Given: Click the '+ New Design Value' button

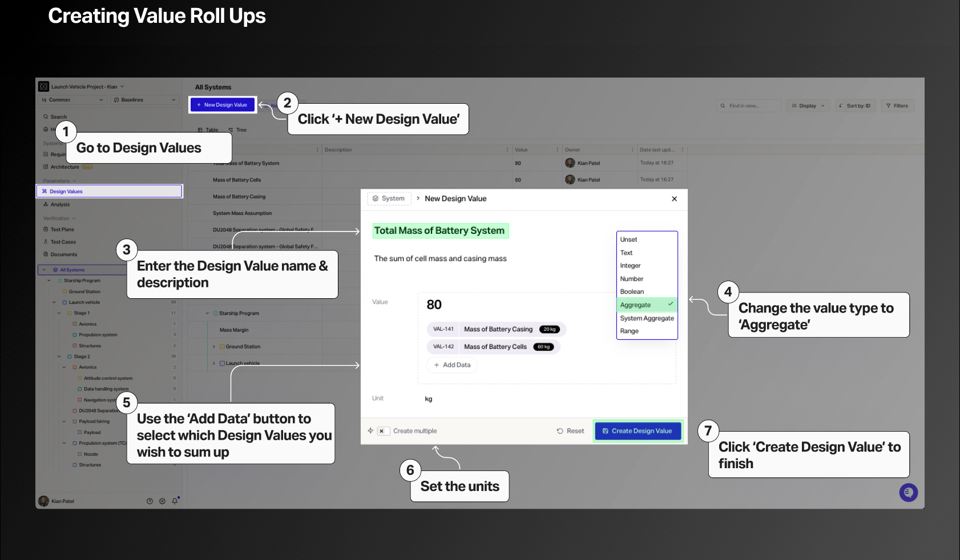Looking at the screenshot, I should 223,105.
